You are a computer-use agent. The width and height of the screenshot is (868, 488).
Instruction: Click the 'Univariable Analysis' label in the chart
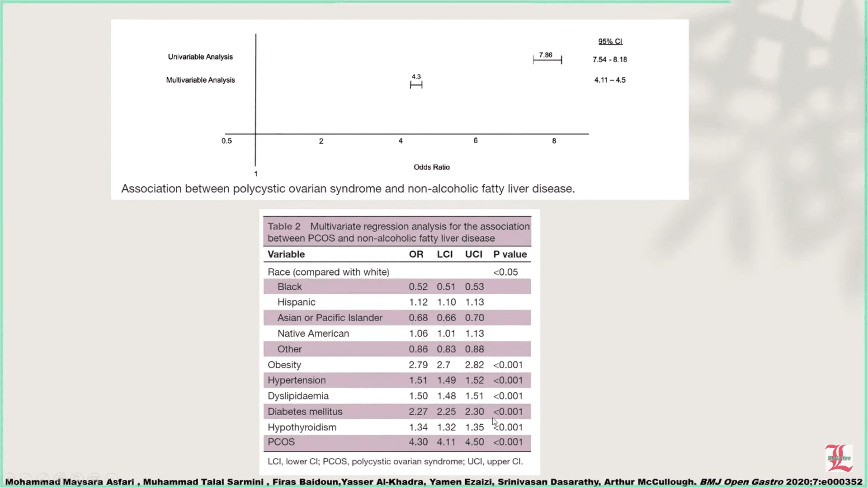click(x=200, y=57)
